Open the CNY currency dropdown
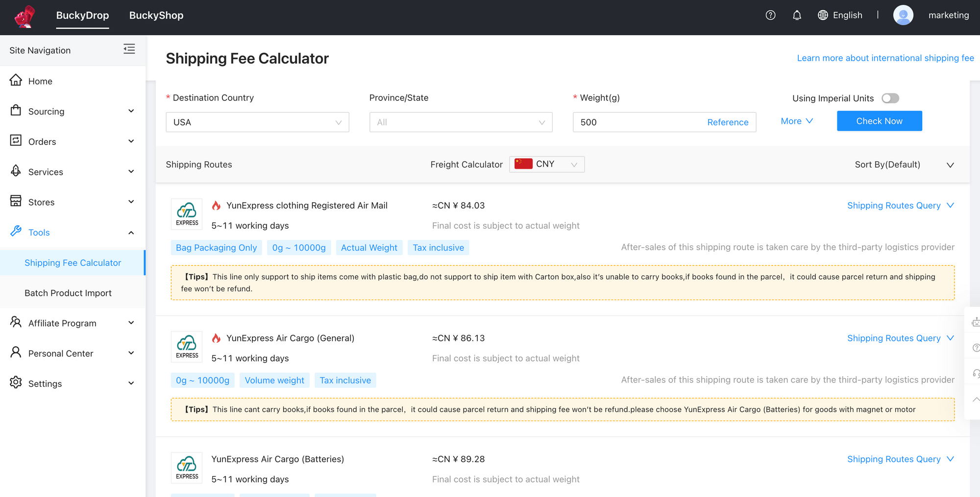Viewport: 980px width, 497px height. point(547,164)
